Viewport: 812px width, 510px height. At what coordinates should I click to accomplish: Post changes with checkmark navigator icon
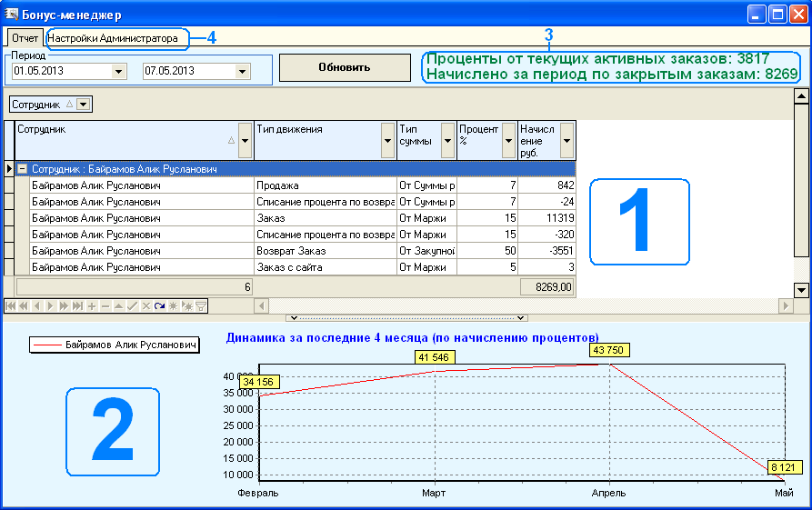[x=132, y=306]
